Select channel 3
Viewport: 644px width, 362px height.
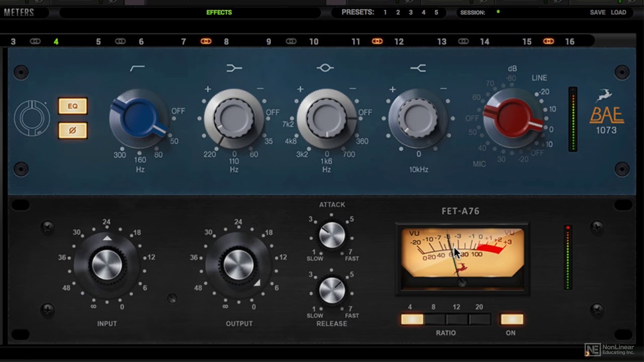pos(13,42)
